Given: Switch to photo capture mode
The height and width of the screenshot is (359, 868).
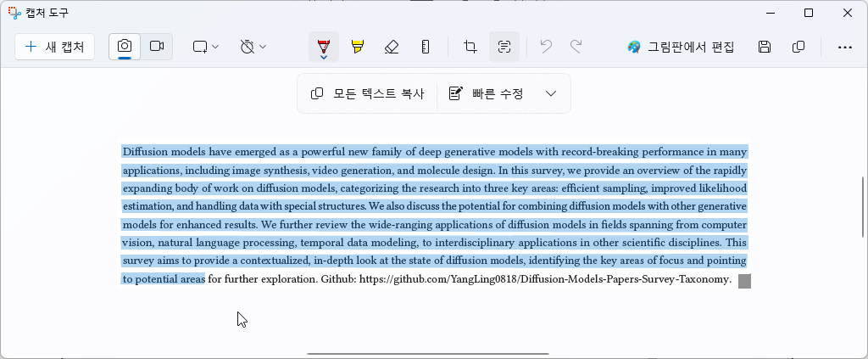Looking at the screenshot, I should 125,47.
